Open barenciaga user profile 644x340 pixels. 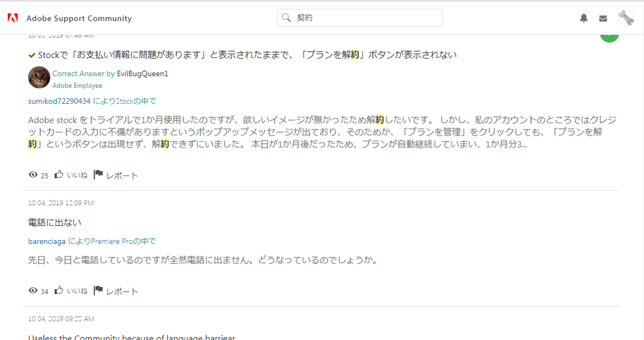tap(47, 241)
